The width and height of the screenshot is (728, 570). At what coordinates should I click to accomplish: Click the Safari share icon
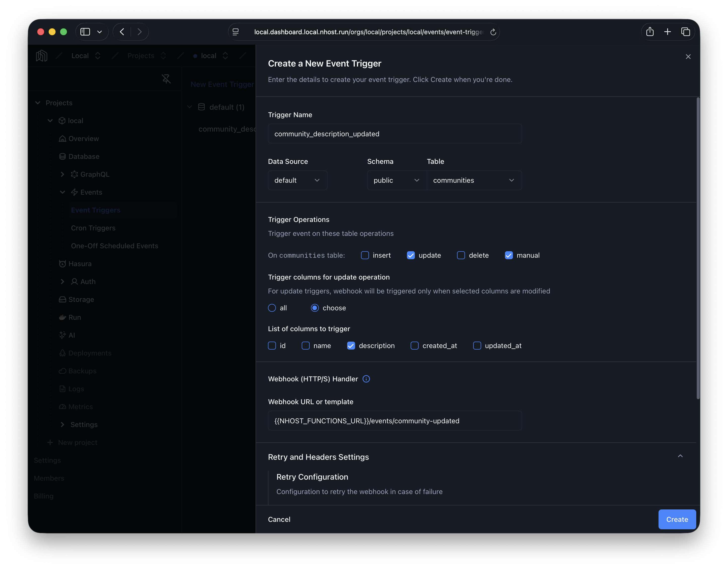coord(650,32)
